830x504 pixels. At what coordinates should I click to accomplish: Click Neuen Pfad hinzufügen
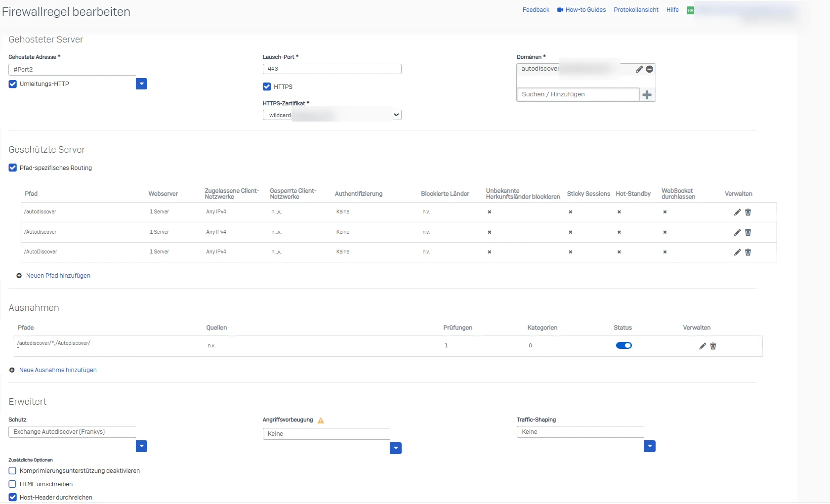[x=58, y=276]
